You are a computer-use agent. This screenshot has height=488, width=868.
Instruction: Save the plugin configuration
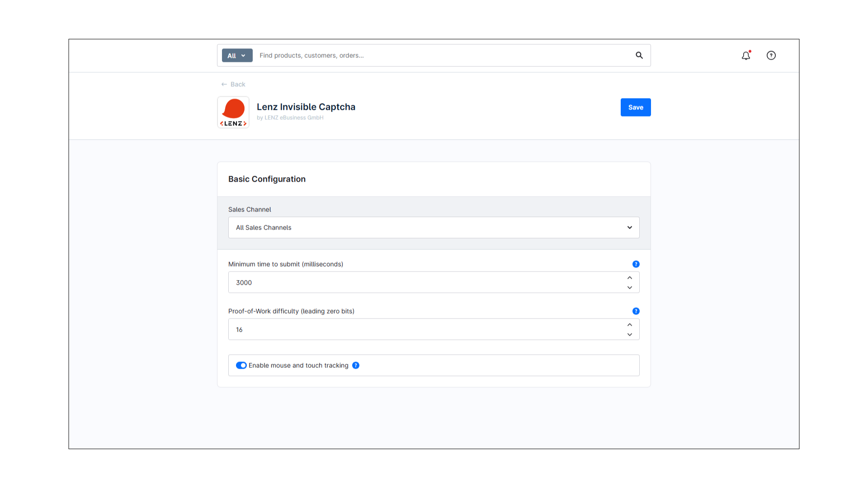[x=636, y=107]
